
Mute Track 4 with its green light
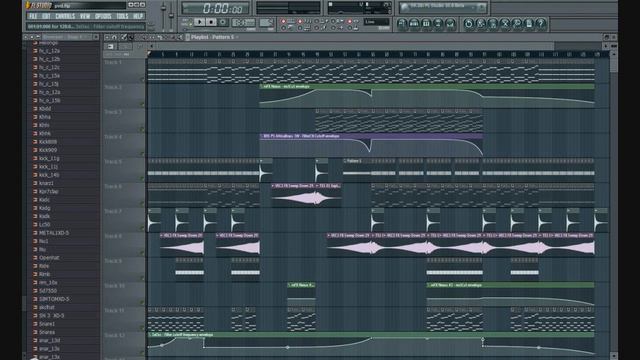pos(142,154)
